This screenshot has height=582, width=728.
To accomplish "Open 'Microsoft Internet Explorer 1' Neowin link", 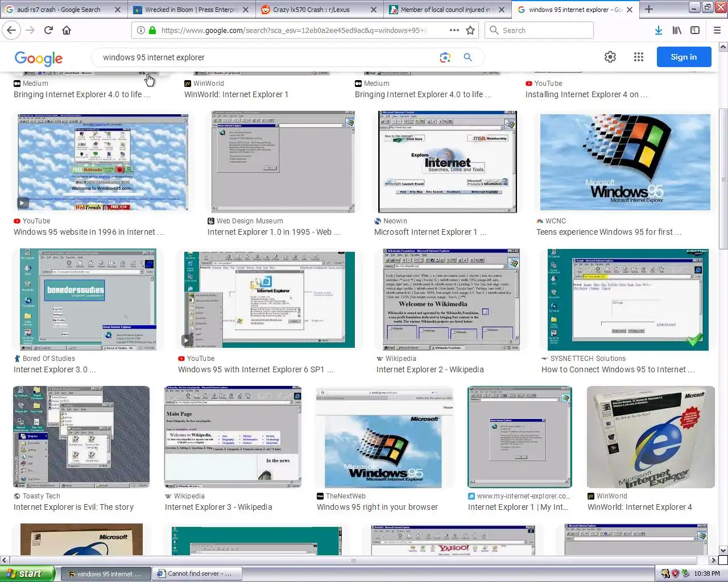I will 430,232.
